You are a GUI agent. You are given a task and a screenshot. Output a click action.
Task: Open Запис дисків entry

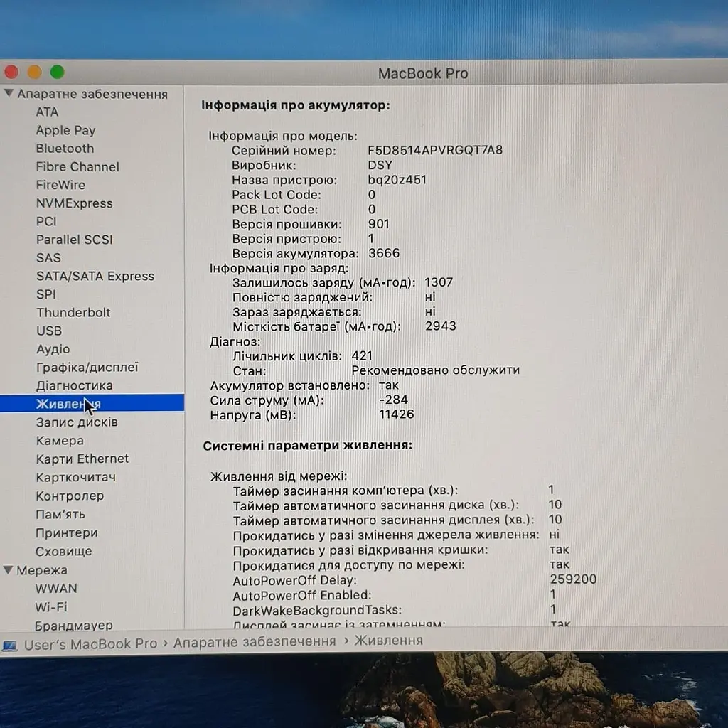tap(77, 422)
